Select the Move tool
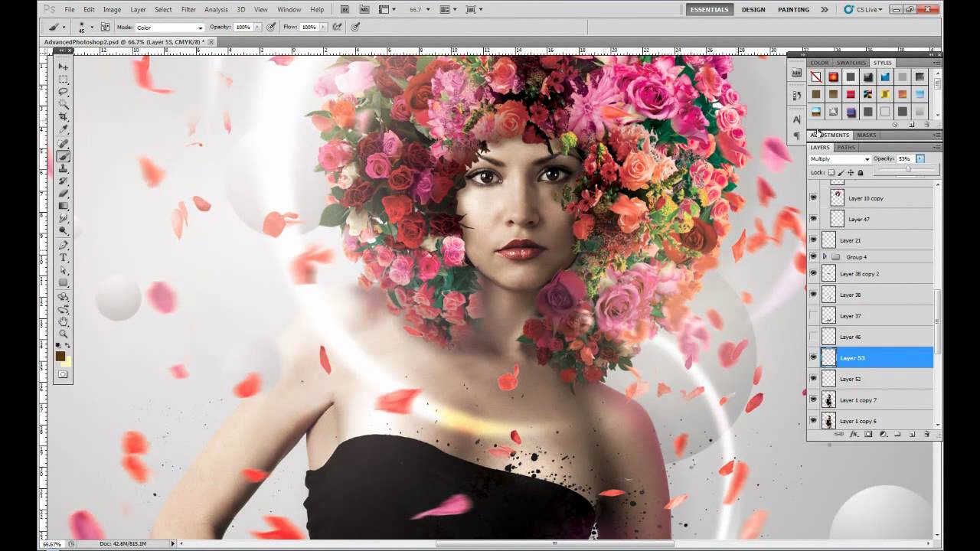Image resolution: width=980 pixels, height=551 pixels. (x=64, y=67)
